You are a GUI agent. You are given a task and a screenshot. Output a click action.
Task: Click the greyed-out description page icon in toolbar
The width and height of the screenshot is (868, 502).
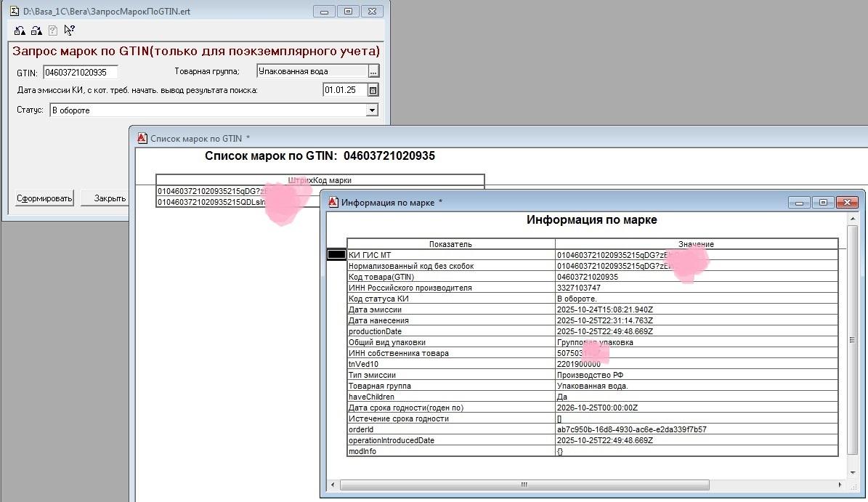click(53, 31)
